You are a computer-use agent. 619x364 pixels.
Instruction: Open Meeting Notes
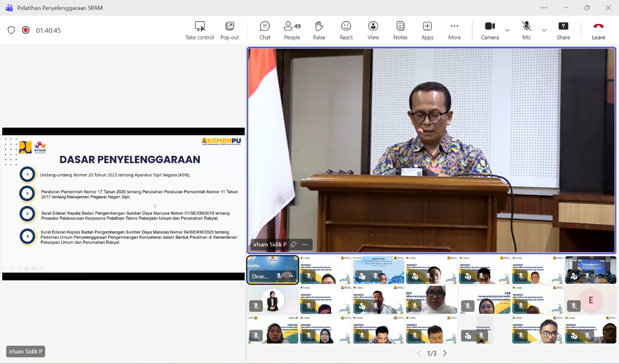tap(399, 30)
